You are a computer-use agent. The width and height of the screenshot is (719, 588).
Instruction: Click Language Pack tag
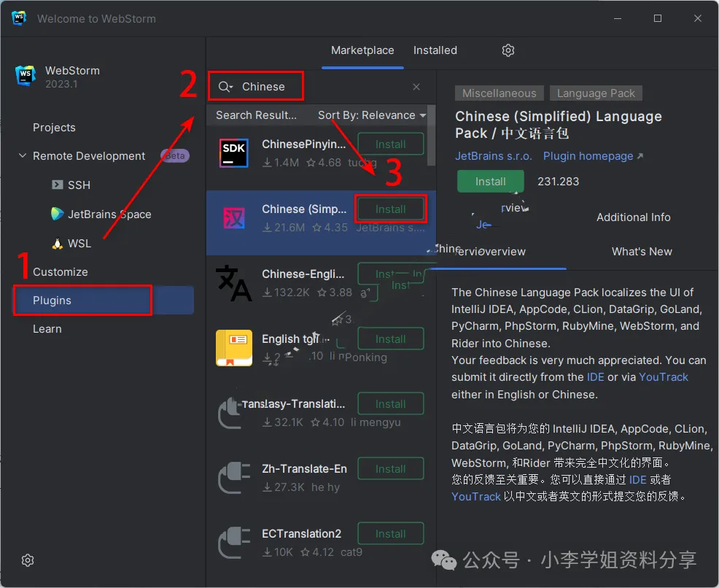point(596,93)
